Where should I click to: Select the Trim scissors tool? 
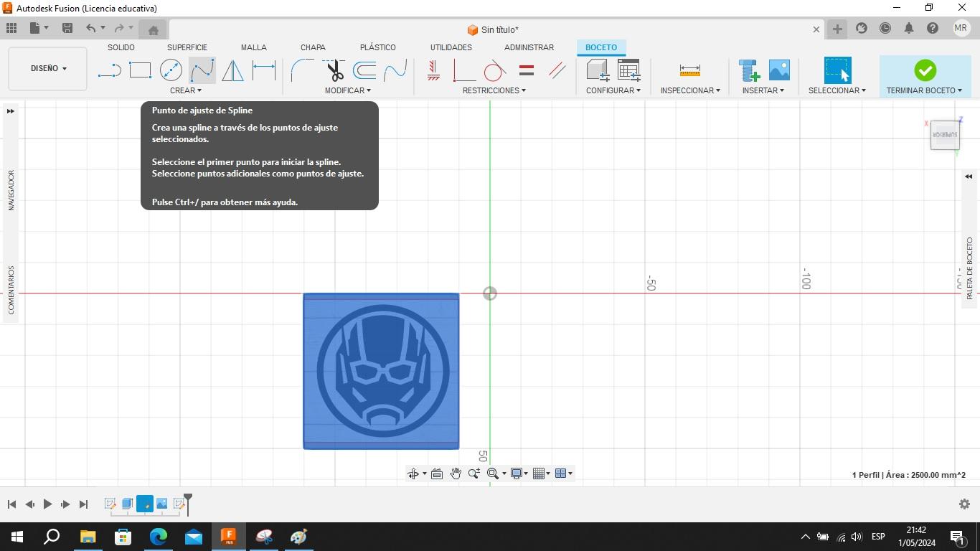pyautogui.click(x=334, y=70)
